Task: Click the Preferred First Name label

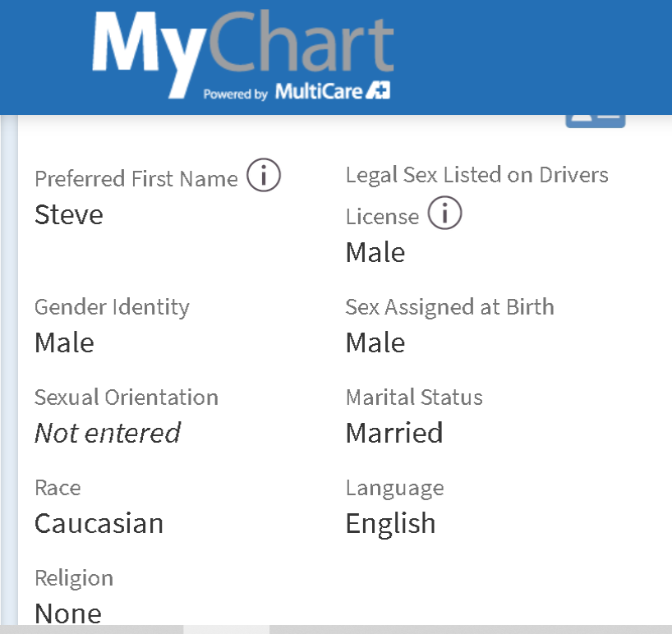Action: click(x=136, y=179)
